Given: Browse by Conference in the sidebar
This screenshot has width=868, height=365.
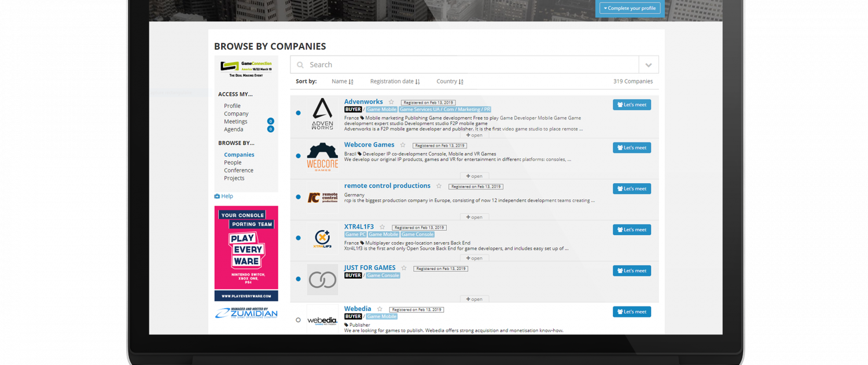Looking at the screenshot, I should point(238,170).
